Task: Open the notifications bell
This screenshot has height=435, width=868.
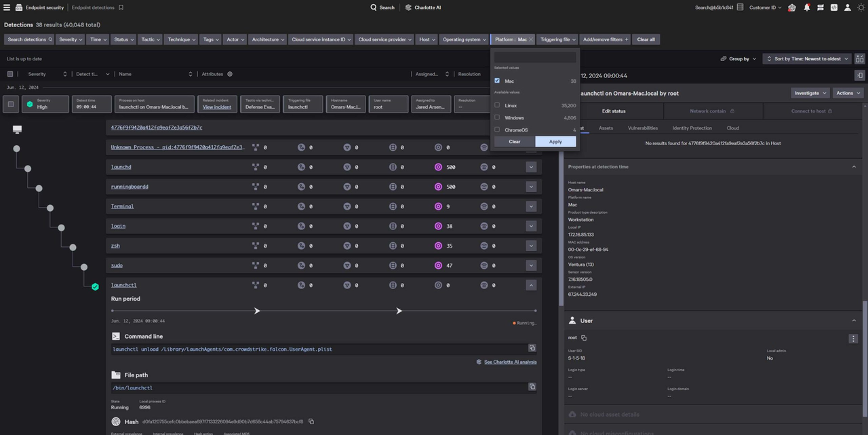Action: (806, 7)
